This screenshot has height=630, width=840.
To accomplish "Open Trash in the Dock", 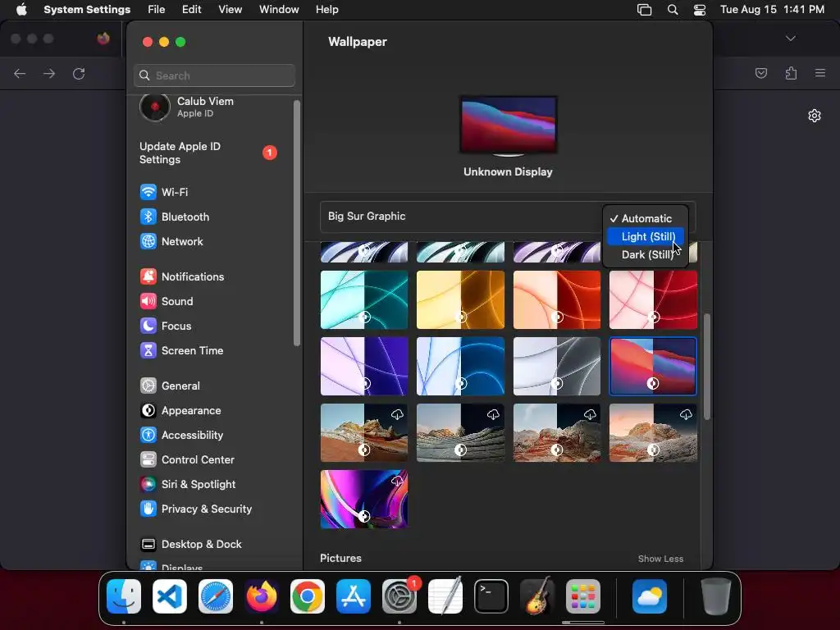I will pyautogui.click(x=716, y=596).
